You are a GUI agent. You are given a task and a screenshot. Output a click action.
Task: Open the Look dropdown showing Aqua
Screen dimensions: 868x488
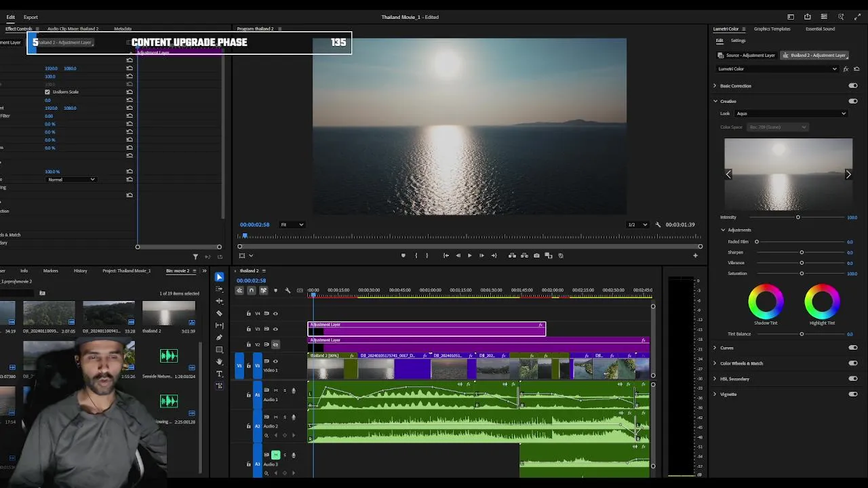(791, 114)
